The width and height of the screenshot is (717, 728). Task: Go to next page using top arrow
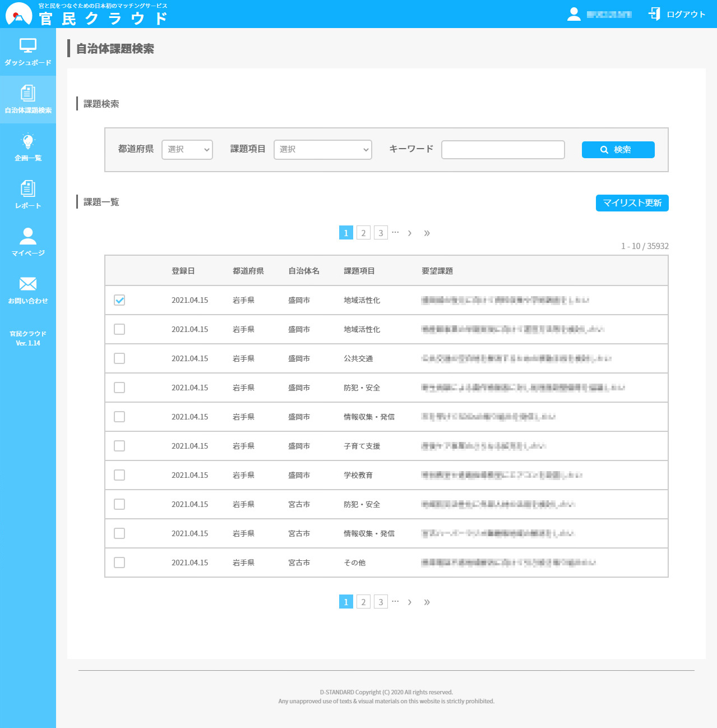coord(410,233)
